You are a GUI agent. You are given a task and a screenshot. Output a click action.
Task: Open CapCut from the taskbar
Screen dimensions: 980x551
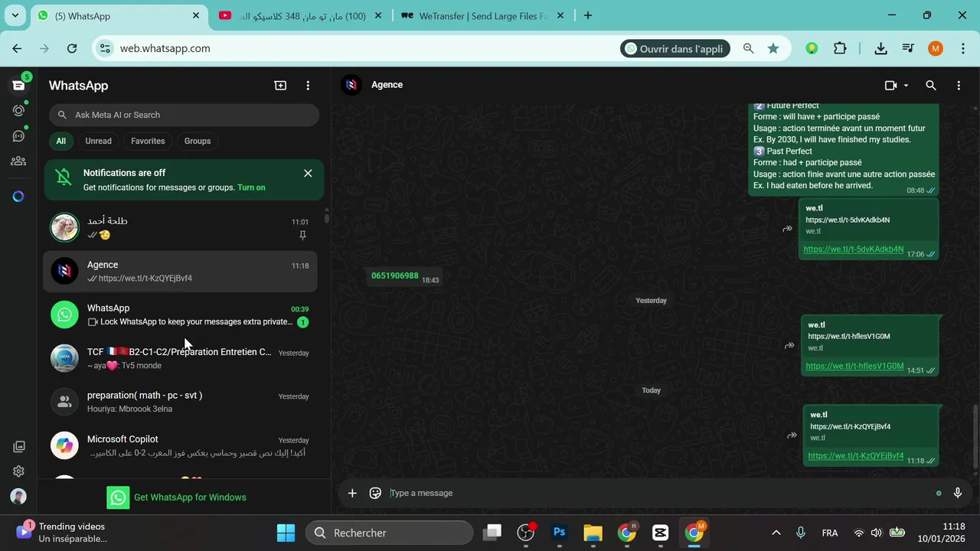(660, 533)
